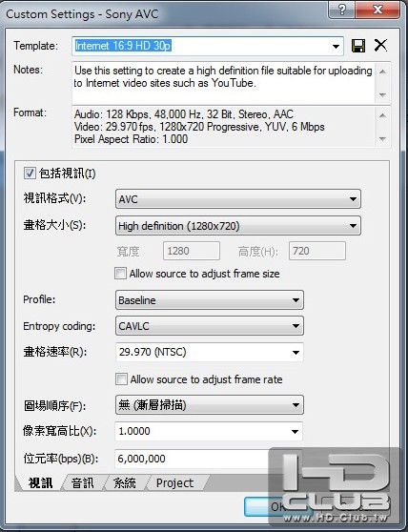Save the template with the floppy disk icon
The width and height of the screenshot is (408, 532).
(x=358, y=46)
